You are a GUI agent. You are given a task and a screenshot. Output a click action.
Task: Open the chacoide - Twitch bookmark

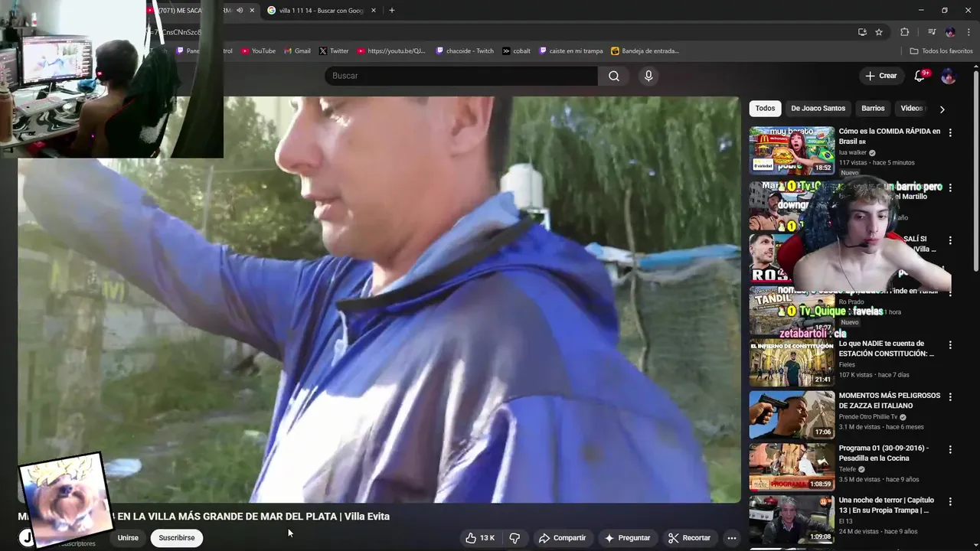[465, 51]
